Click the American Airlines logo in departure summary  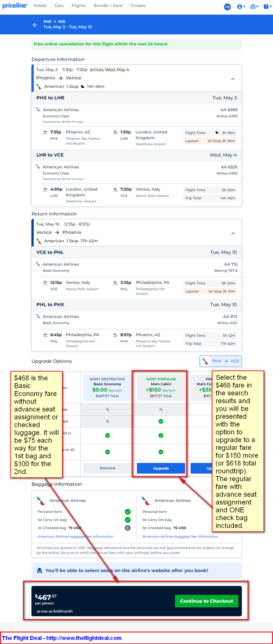(39, 87)
